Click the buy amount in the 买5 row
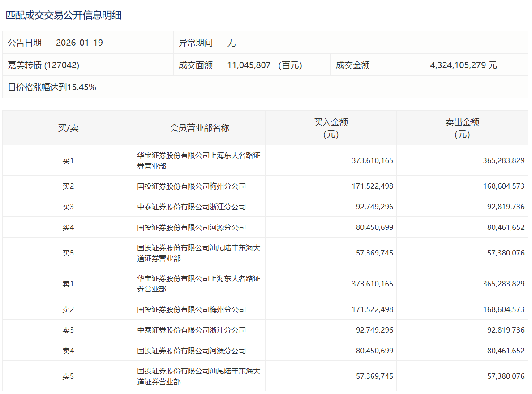This screenshot has height=394, width=532. click(374, 253)
